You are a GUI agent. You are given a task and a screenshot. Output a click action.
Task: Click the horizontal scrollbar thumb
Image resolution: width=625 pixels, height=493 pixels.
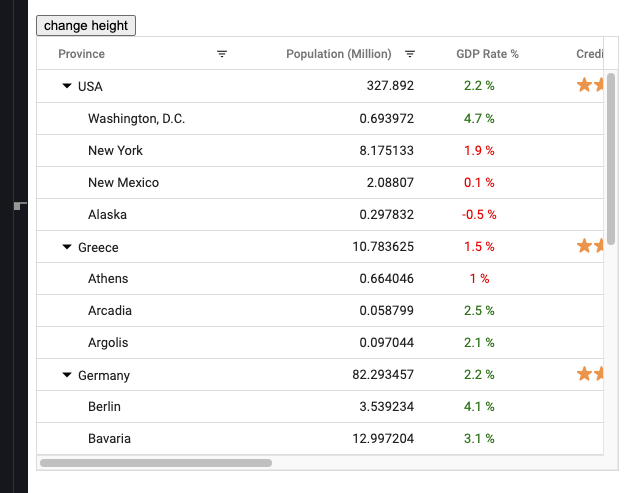click(155, 463)
